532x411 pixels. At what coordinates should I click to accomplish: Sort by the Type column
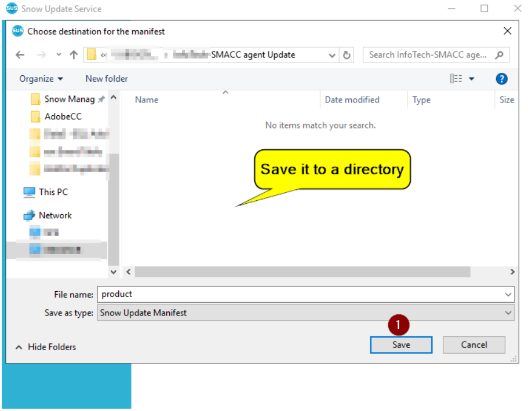click(x=421, y=100)
